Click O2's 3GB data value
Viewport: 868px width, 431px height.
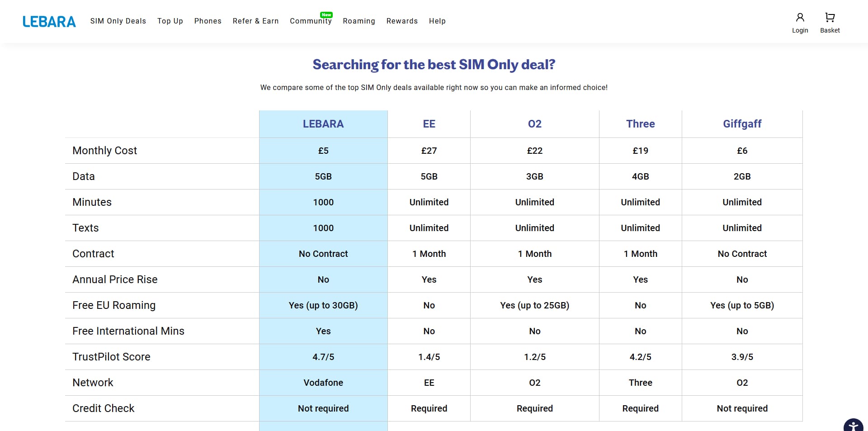(x=535, y=176)
